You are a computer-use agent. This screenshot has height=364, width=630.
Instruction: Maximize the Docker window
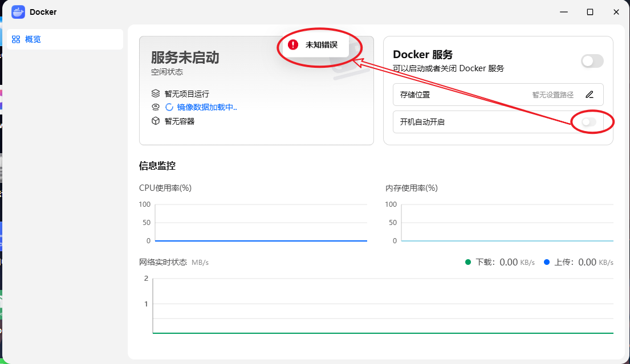click(590, 12)
